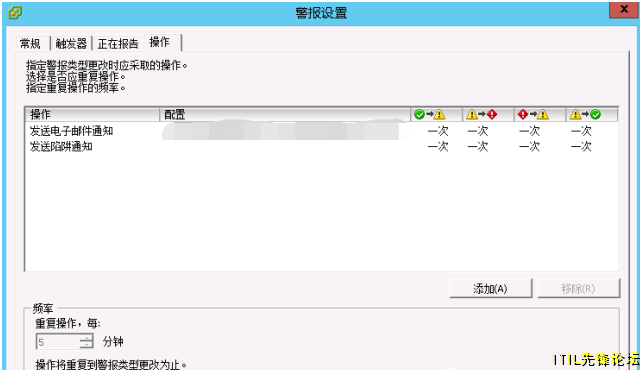
Task: Click the 添加(A) button
Action: coord(491,288)
